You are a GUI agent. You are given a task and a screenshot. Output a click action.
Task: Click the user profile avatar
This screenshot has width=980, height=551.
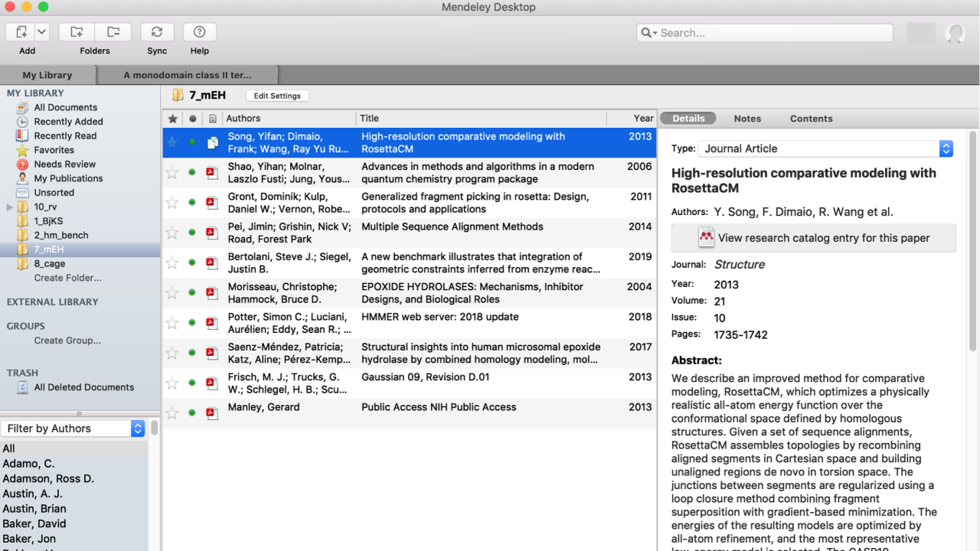(x=955, y=34)
